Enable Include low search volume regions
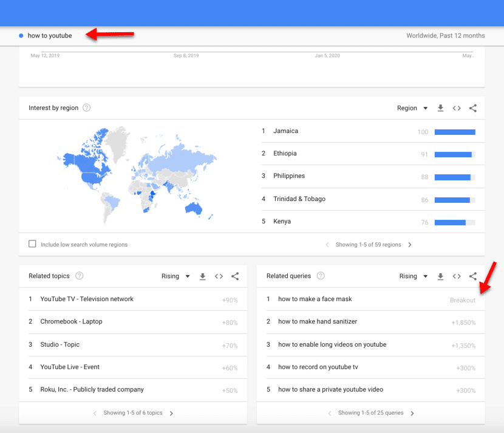Image resolution: width=504 pixels, height=433 pixels. click(32, 244)
